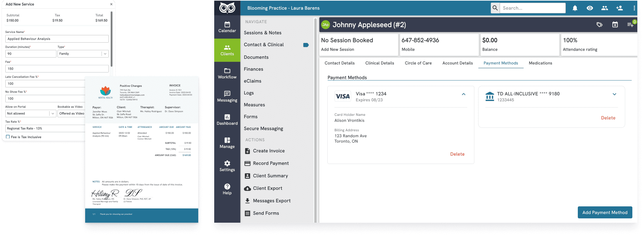Expand the TD ALL-INCLUSIVE account chevron

614,94
